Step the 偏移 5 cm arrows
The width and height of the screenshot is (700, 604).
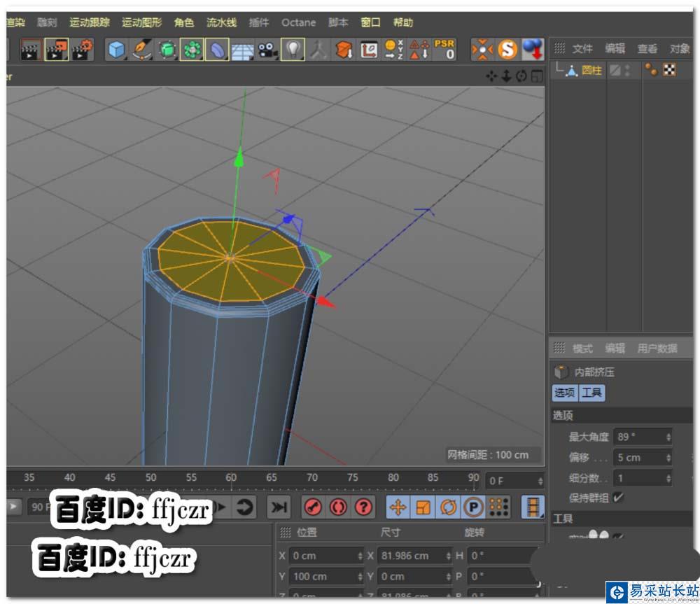pyautogui.click(x=668, y=458)
